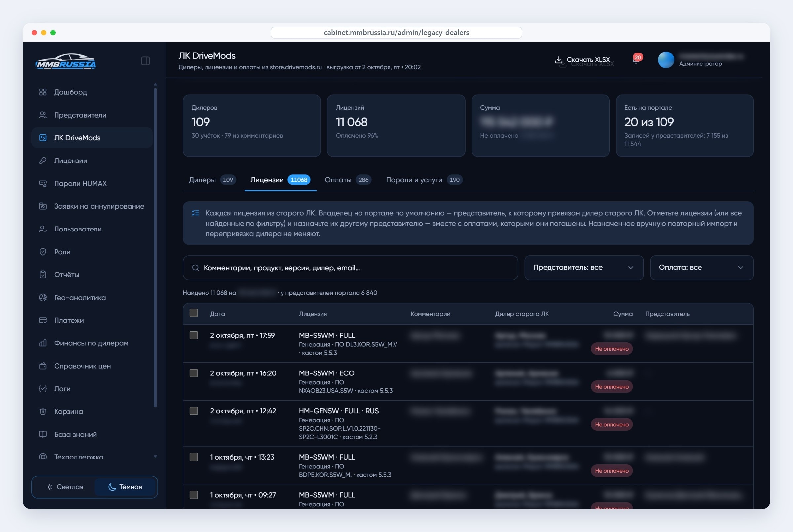Check the row dated 1 октября 09:27
Image resolution: width=793 pixels, height=532 pixels.
tap(194, 495)
